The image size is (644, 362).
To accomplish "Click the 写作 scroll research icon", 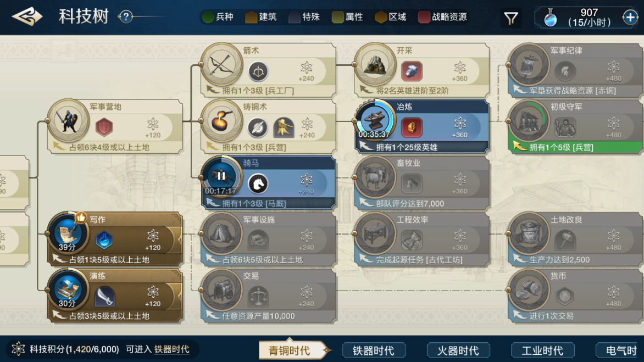I will (x=68, y=233).
